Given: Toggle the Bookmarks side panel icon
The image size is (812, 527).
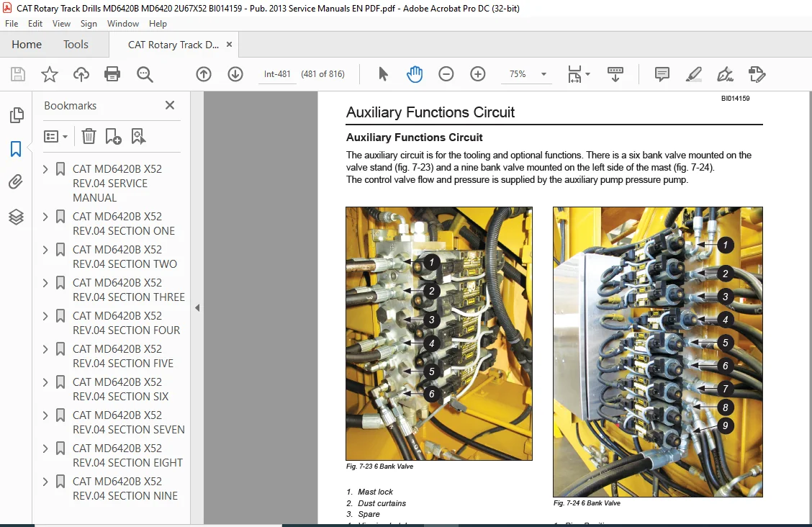Looking at the screenshot, I should pyautogui.click(x=16, y=149).
